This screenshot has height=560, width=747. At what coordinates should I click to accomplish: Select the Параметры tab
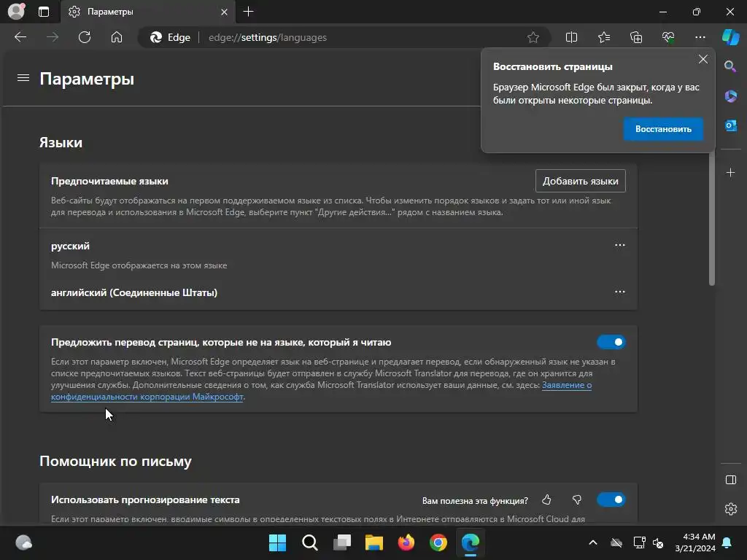(x=147, y=12)
